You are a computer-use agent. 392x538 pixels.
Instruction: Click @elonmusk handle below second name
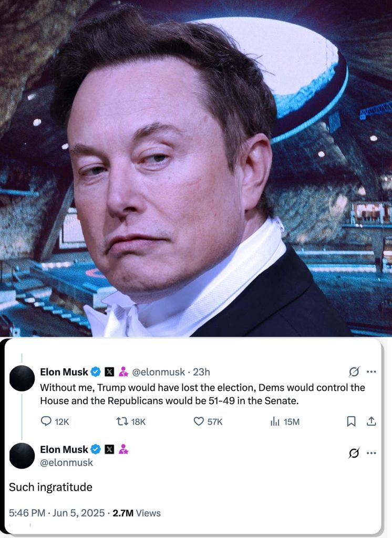point(67,462)
